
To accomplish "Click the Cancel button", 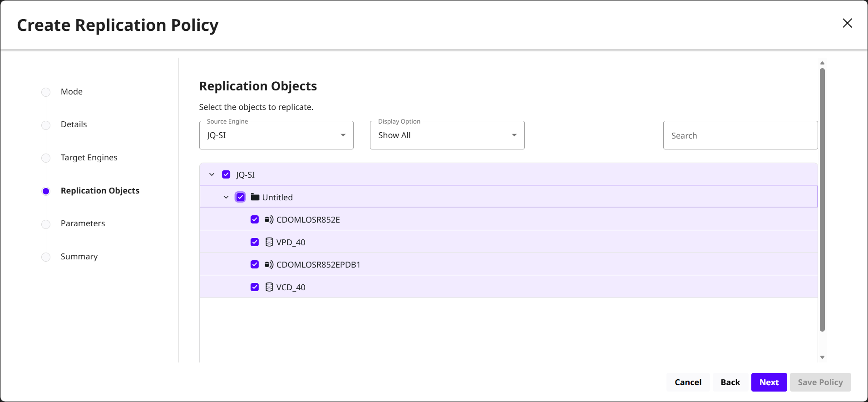I will pyautogui.click(x=688, y=382).
